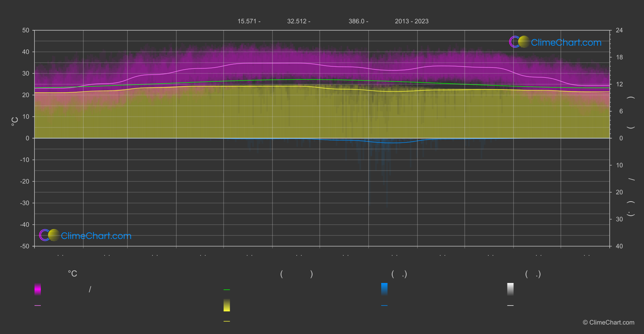Click the 2013 - 2023 year range
The width and height of the screenshot is (644, 334).
[412, 21]
